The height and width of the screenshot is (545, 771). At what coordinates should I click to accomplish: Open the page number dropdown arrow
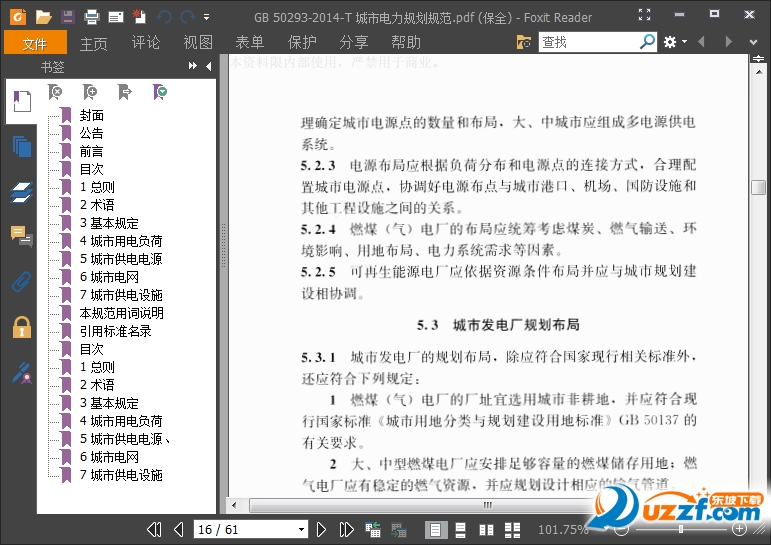[x=301, y=530]
